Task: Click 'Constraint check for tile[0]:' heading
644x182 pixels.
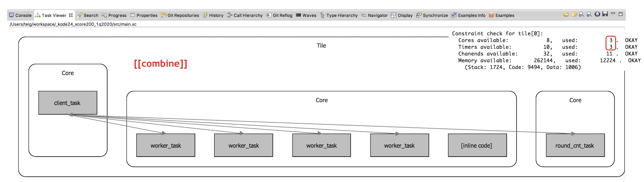Action: tap(497, 33)
